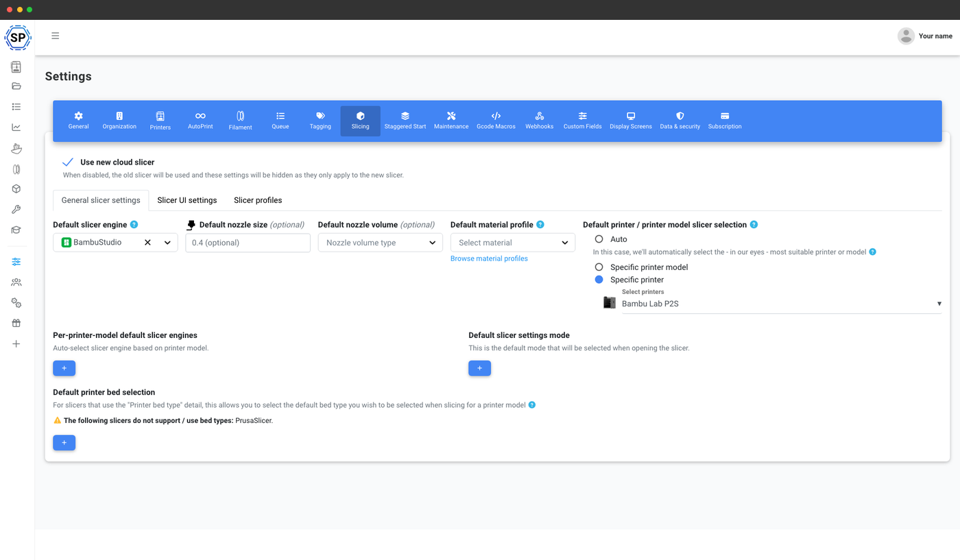Click the plus icon at the sidebar bottom
This screenshot has height=560, width=960.
coord(16,344)
